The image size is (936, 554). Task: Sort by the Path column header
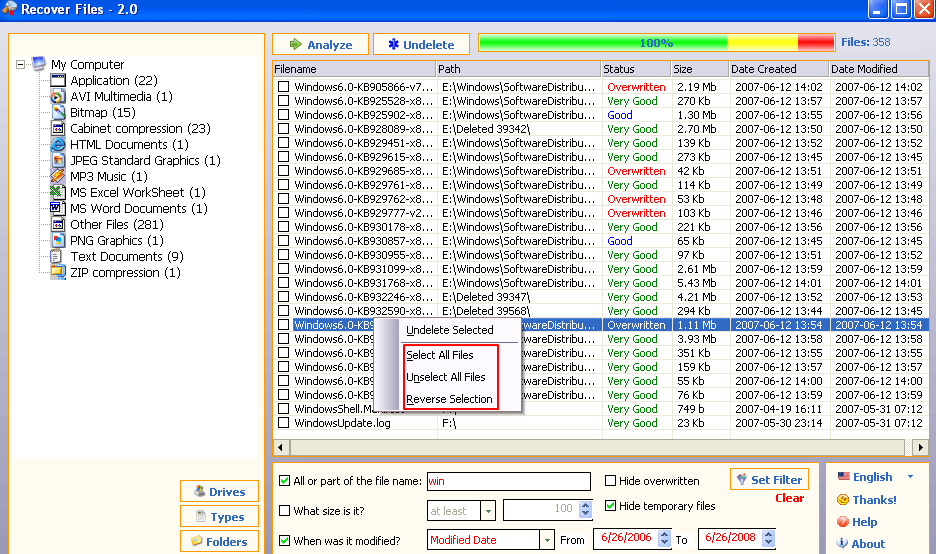(x=519, y=69)
